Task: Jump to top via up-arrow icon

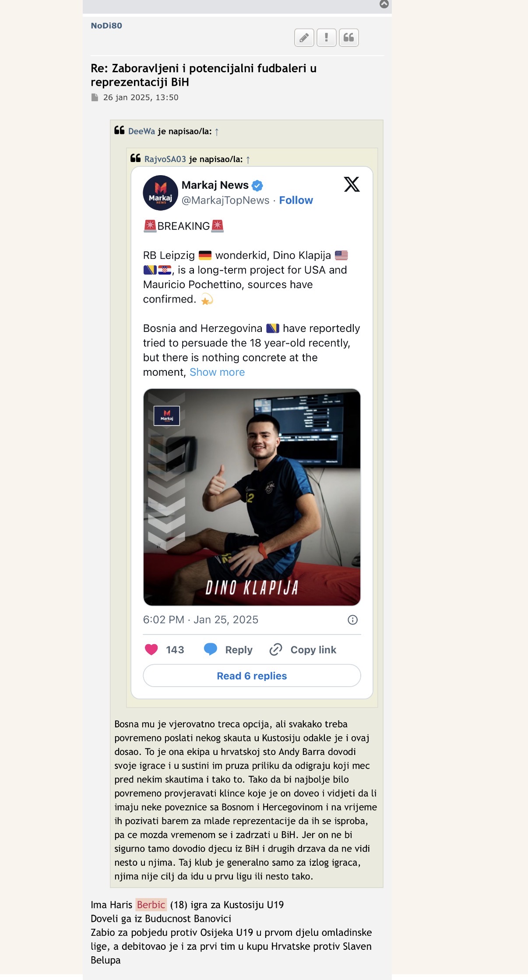Action: tap(384, 4)
